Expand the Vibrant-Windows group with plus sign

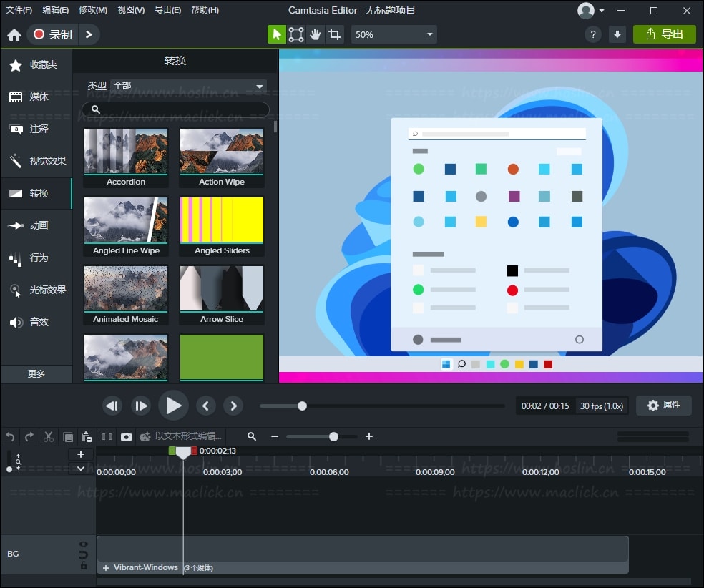(106, 568)
